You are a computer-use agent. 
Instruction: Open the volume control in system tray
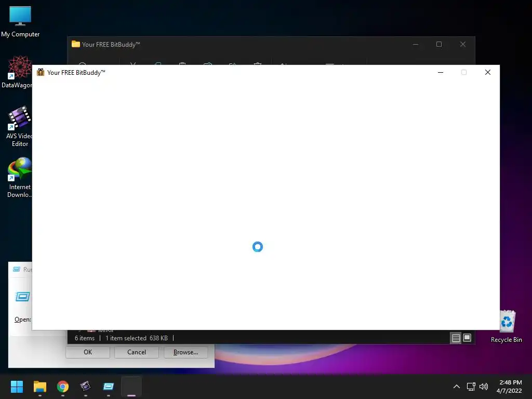pyautogui.click(x=484, y=387)
